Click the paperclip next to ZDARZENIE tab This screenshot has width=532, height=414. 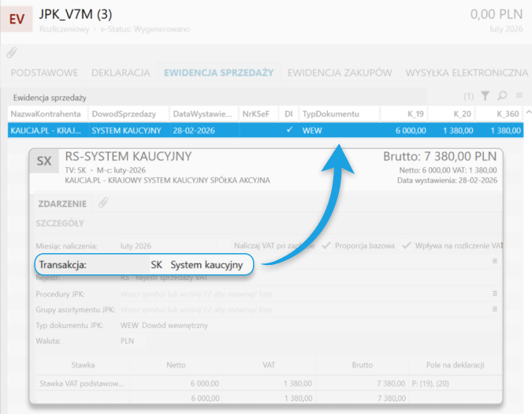[103, 203]
